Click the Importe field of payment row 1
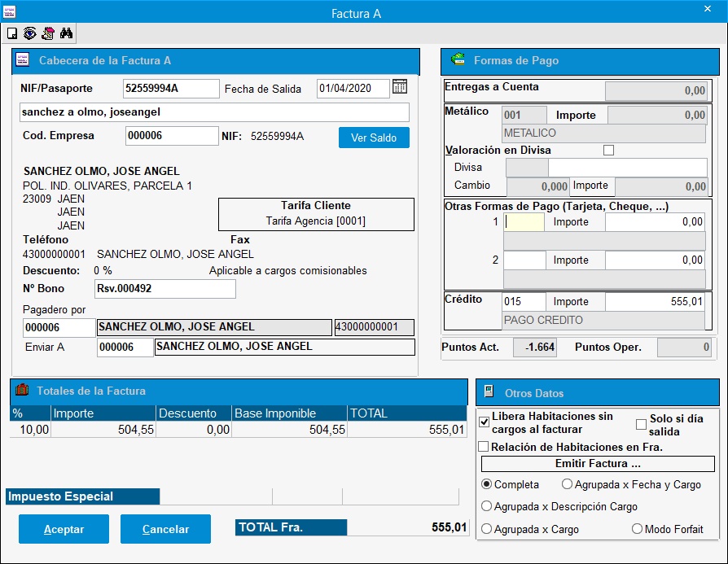 (x=655, y=222)
